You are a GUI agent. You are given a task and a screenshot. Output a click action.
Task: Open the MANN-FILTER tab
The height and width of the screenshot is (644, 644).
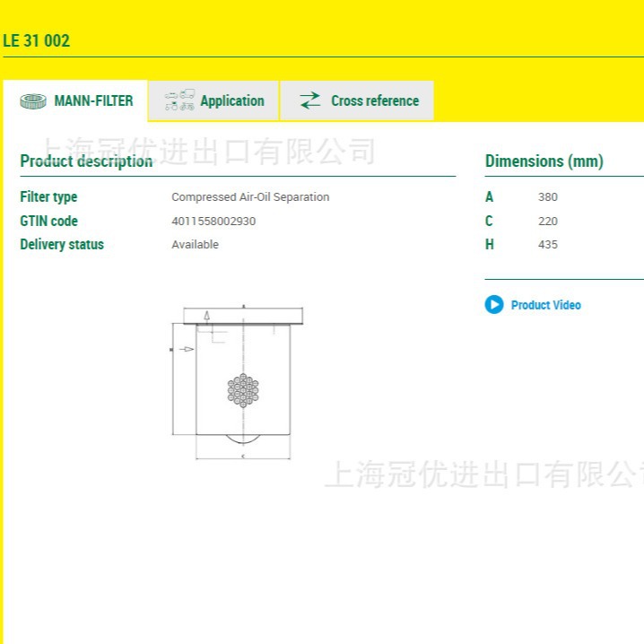(x=75, y=100)
